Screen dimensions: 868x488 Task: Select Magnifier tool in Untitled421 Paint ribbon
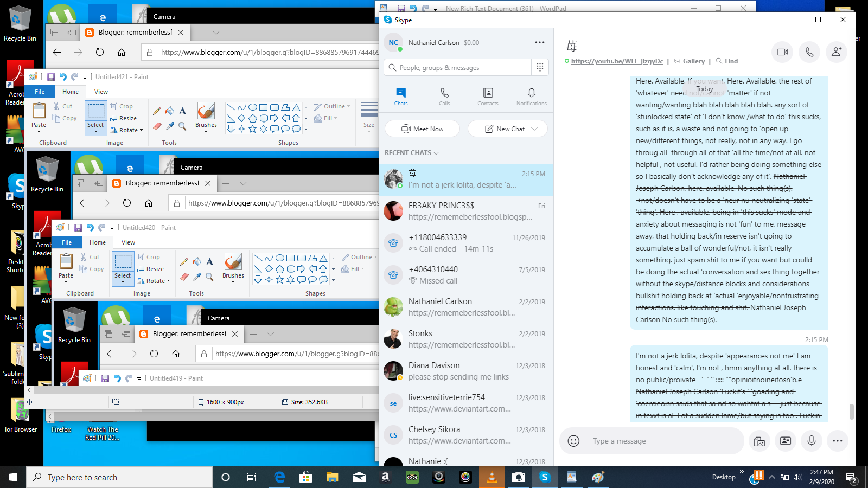click(183, 126)
